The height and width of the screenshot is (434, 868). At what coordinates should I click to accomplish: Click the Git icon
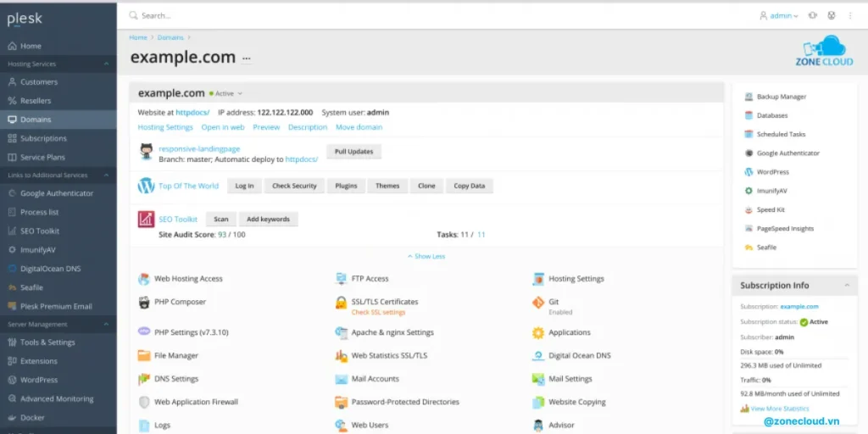coord(538,303)
